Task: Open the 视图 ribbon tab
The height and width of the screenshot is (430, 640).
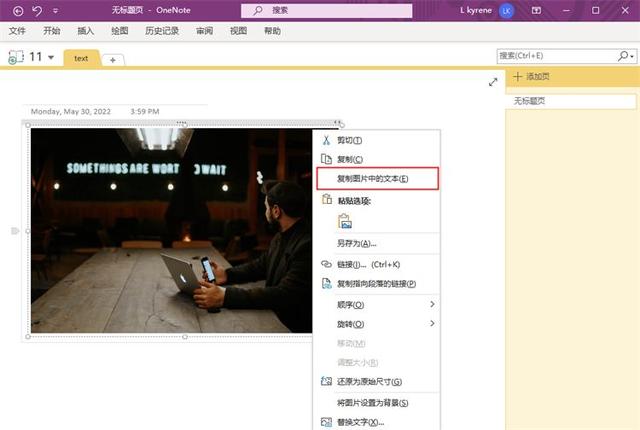Action: 238,31
